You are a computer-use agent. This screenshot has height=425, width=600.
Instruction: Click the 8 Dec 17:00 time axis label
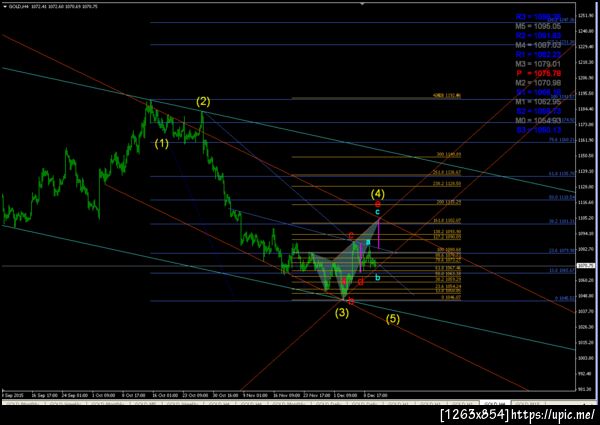coord(375,395)
